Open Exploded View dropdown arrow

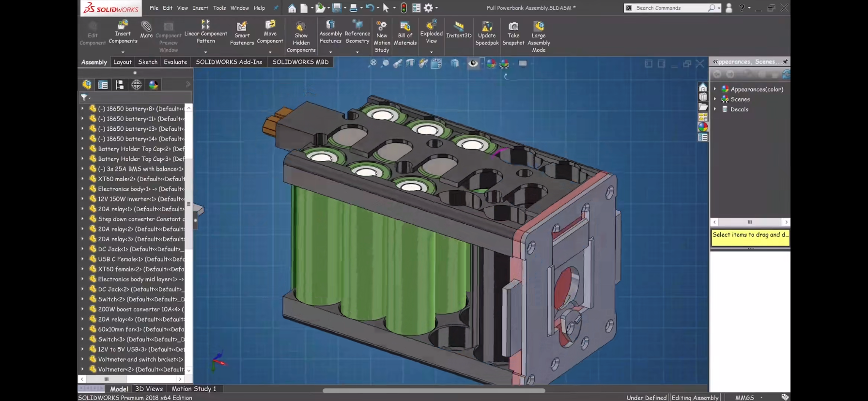point(431,52)
